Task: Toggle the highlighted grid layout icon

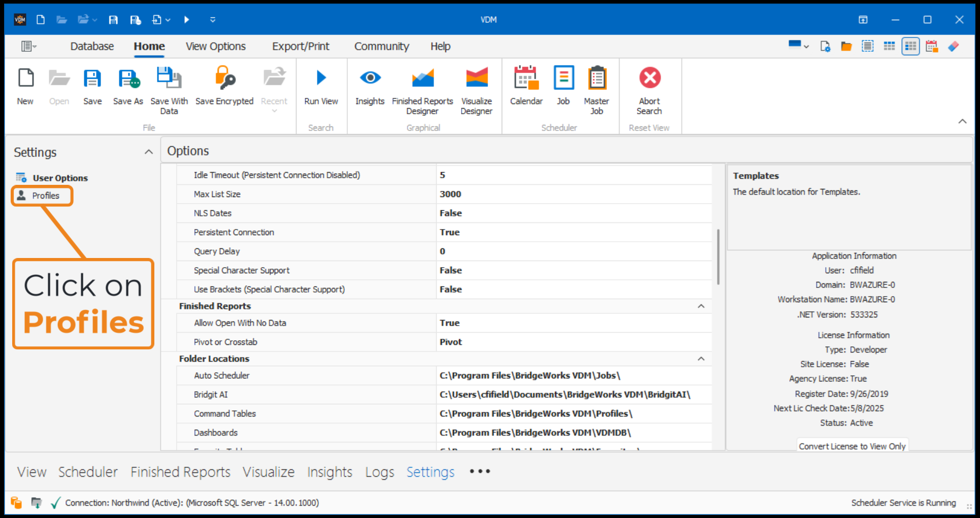Action: tap(910, 47)
